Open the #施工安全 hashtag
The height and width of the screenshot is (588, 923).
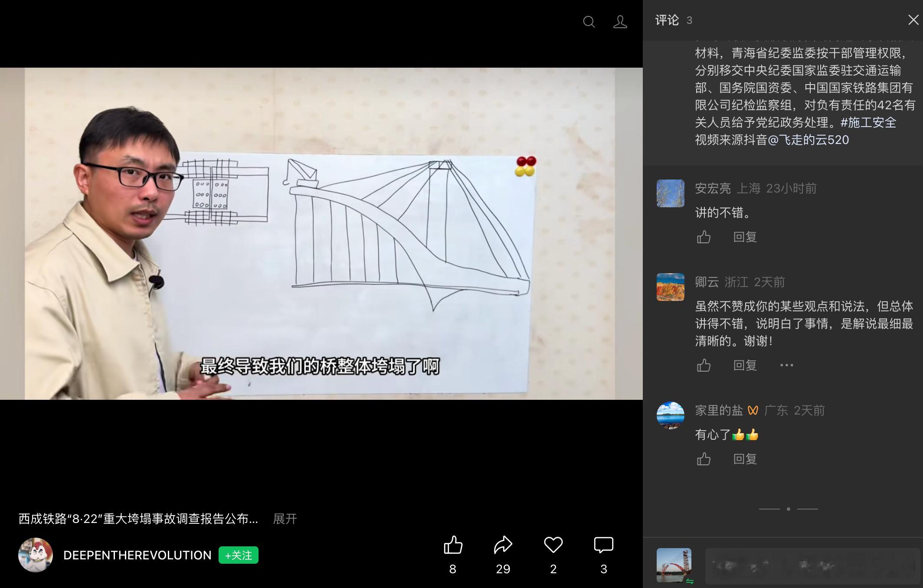pyautogui.click(x=868, y=123)
